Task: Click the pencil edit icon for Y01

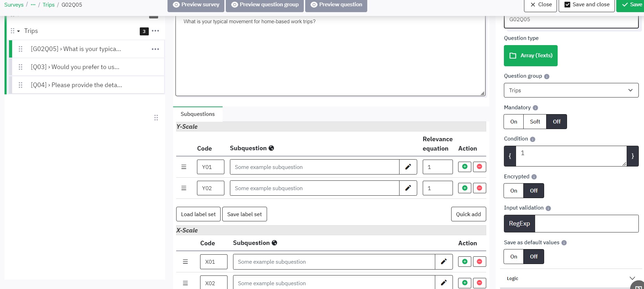Action: [x=408, y=167]
